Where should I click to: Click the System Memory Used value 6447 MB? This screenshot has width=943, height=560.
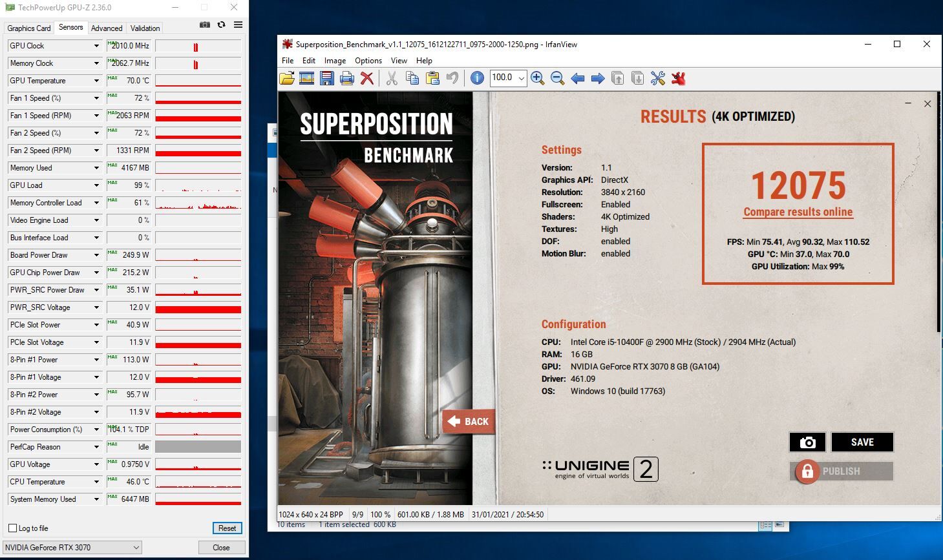tap(129, 499)
